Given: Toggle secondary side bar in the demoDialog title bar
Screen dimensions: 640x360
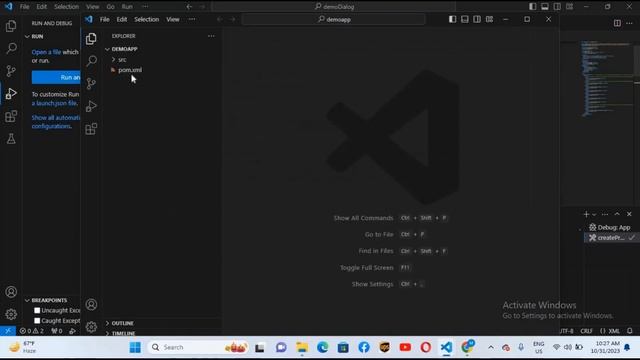Looking at the screenshot, I should point(557,7).
